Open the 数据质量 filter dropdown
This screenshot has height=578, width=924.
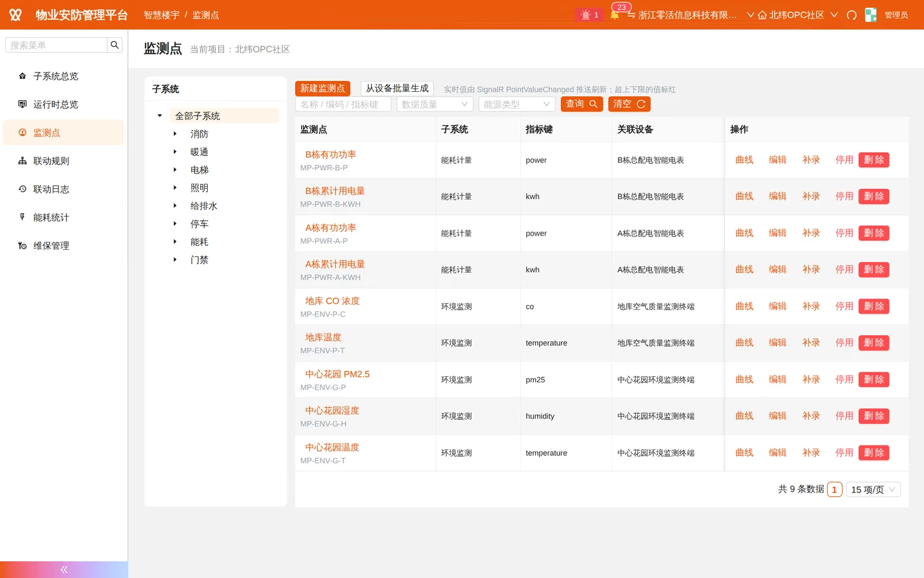pos(435,104)
